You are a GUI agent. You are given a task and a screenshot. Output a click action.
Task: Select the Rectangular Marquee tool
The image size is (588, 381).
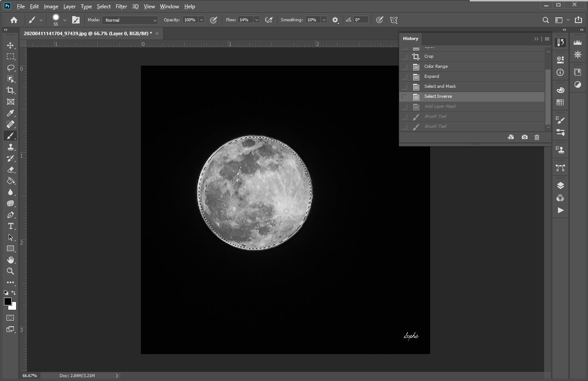pos(10,56)
